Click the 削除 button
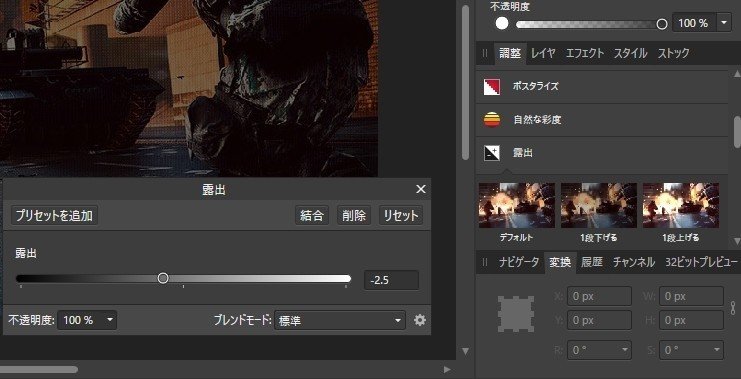The image size is (741, 379). (x=354, y=216)
